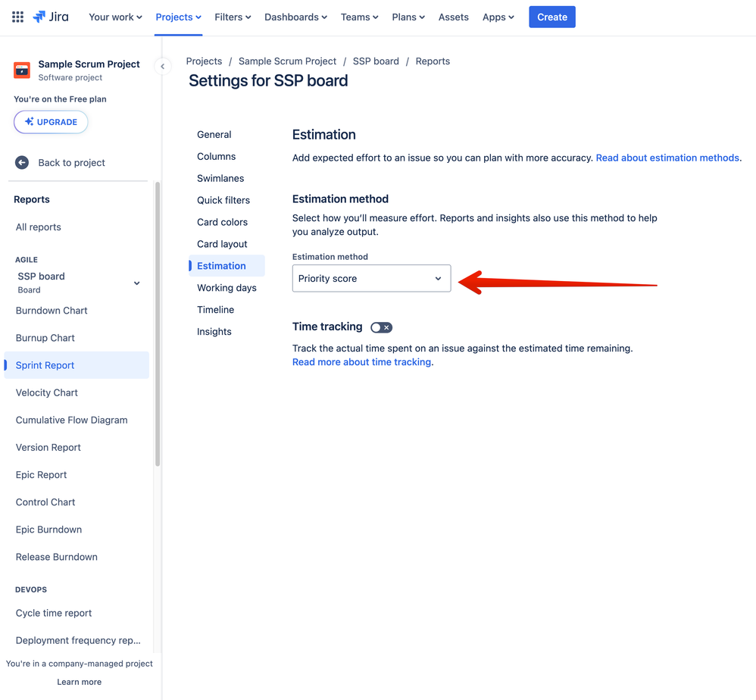
Task: Select the Card layout settings tab
Action: click(222, 244)
